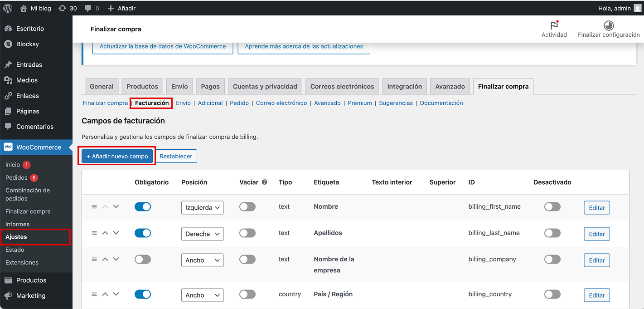Click the help icon next to Vaciar

265,182
